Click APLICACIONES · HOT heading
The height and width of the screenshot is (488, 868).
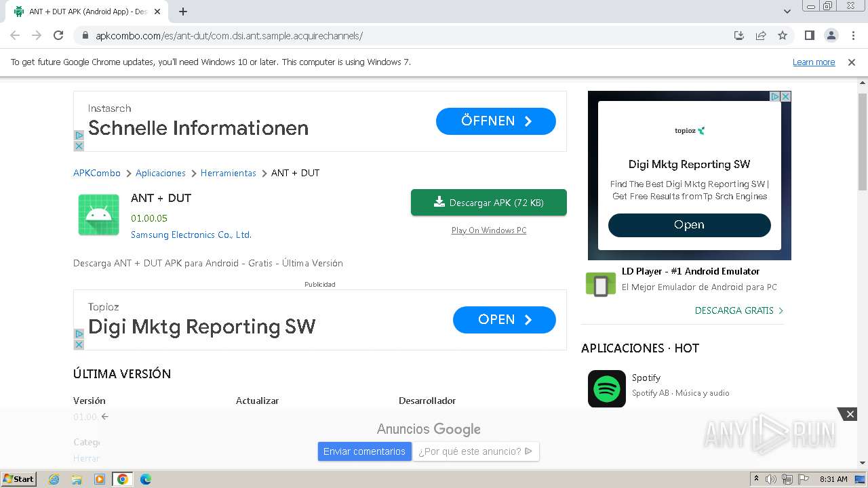pyautogui.click(x=640, y=348)
